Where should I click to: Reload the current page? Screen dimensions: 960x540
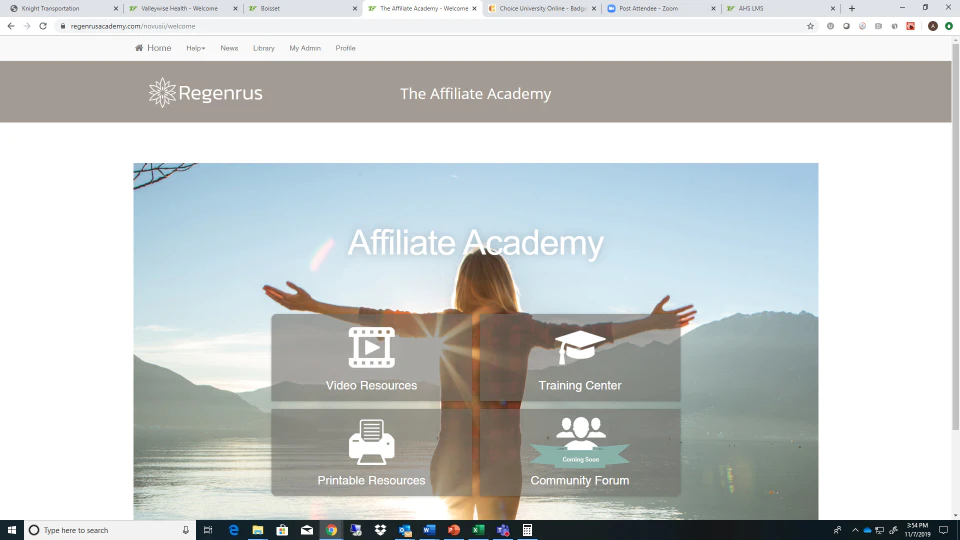pos(43,26)
